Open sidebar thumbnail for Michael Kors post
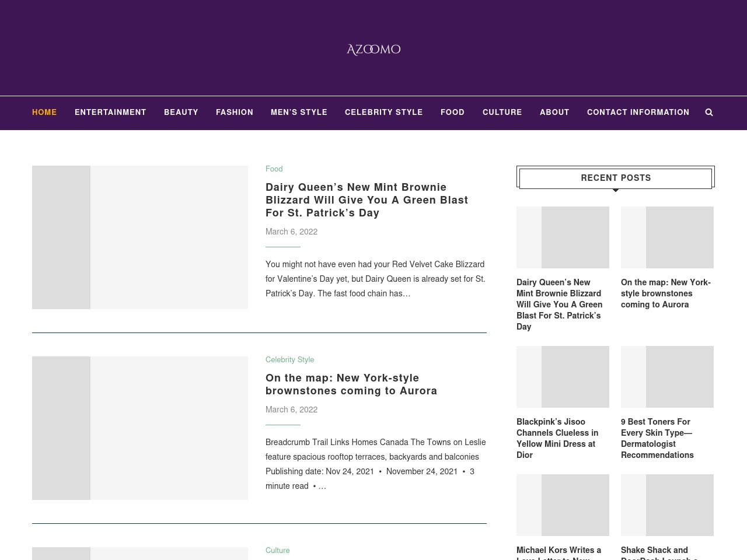 (x=563, y=505)
